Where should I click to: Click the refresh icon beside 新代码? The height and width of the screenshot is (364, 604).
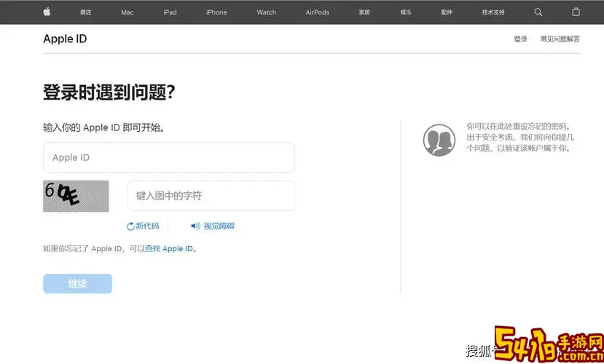tap(130, 226)
